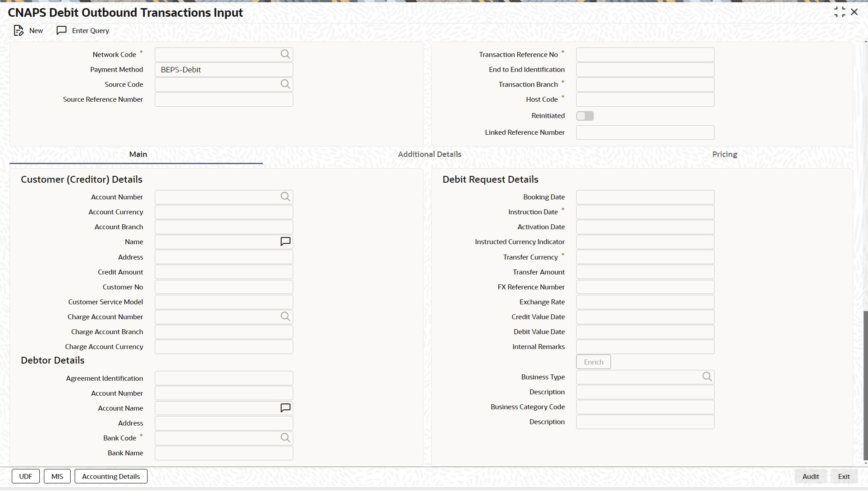Focus the Charge Account Branch field

click(224, 332)
